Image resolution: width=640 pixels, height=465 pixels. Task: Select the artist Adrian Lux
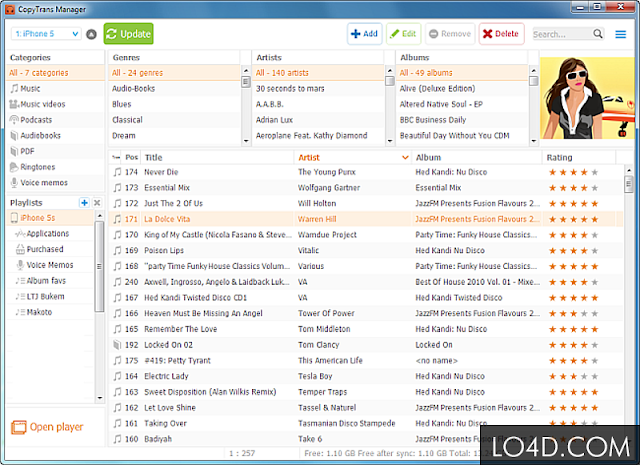[318, 120]
